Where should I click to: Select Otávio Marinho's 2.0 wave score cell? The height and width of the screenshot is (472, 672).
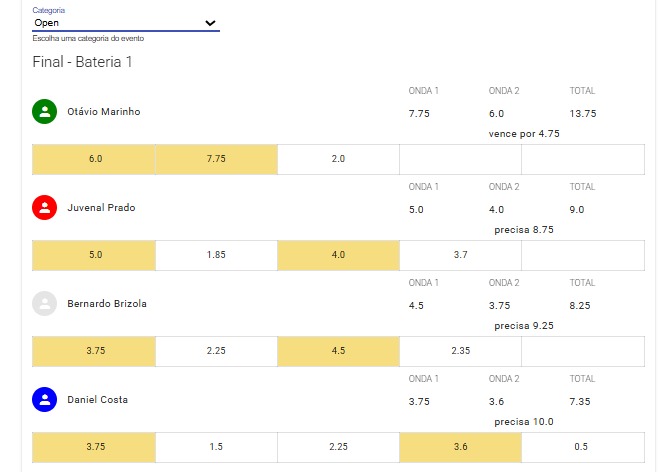338,159
